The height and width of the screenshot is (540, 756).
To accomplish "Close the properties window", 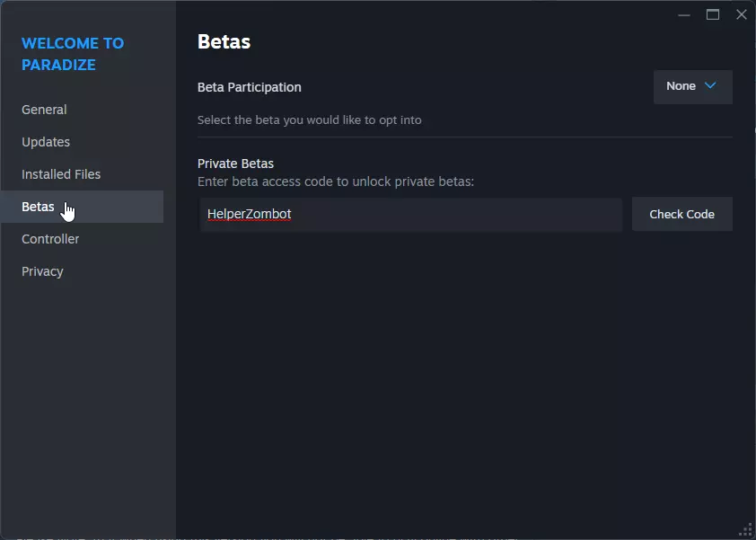I will tap(741, 14).
